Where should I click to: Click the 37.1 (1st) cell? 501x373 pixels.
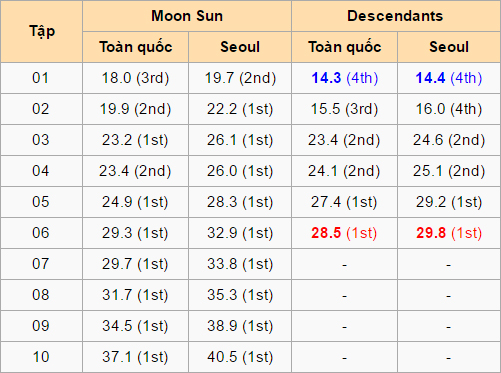tap(135, 357)
